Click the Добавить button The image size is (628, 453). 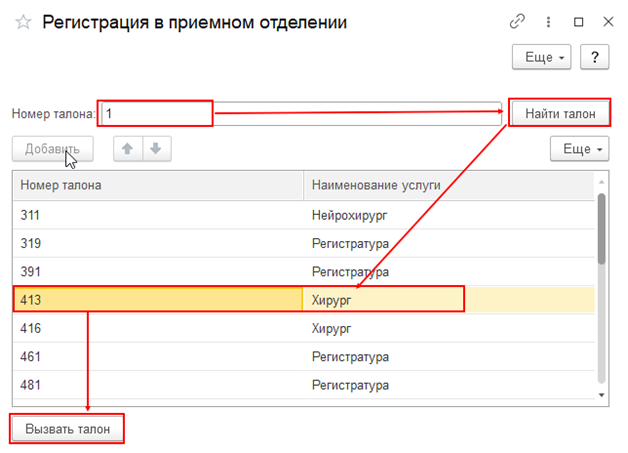coord(52,149)
